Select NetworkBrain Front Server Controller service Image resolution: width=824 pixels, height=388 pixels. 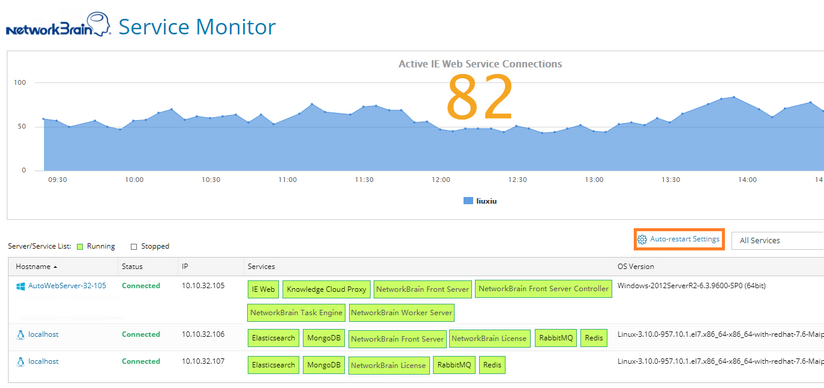pos(544,289)
